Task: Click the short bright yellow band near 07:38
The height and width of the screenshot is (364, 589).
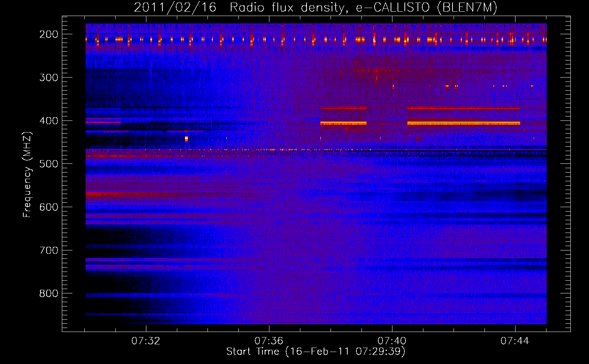Action: 343,123
